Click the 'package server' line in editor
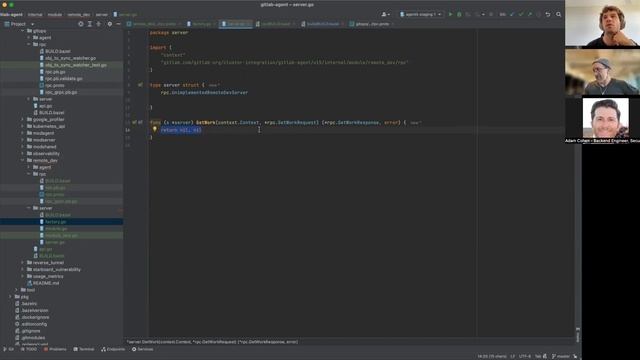 coord(169,33)
